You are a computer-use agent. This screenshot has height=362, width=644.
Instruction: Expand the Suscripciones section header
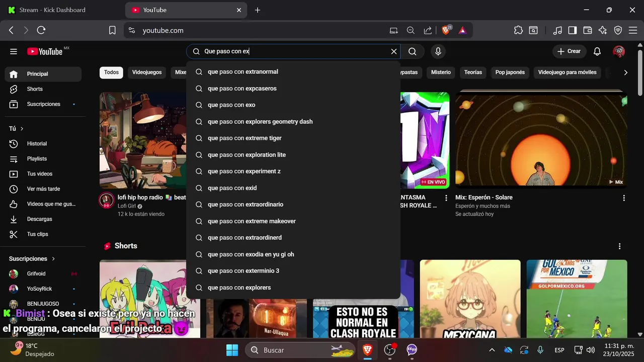point(32,258)
